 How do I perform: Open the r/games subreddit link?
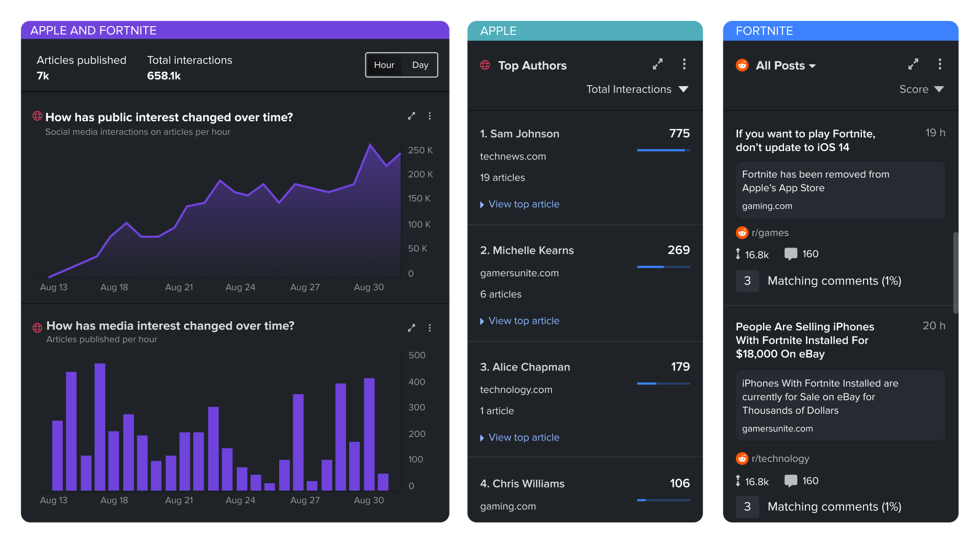(769, 233)
